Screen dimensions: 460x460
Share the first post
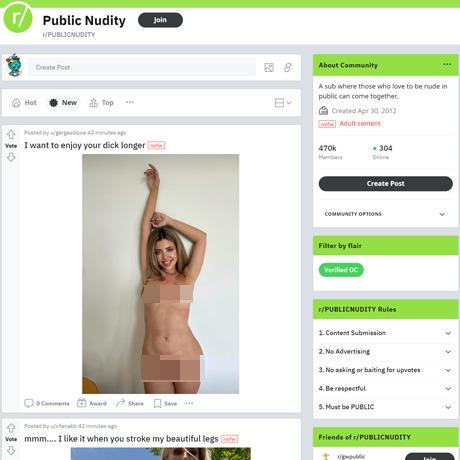pos(130,403)
